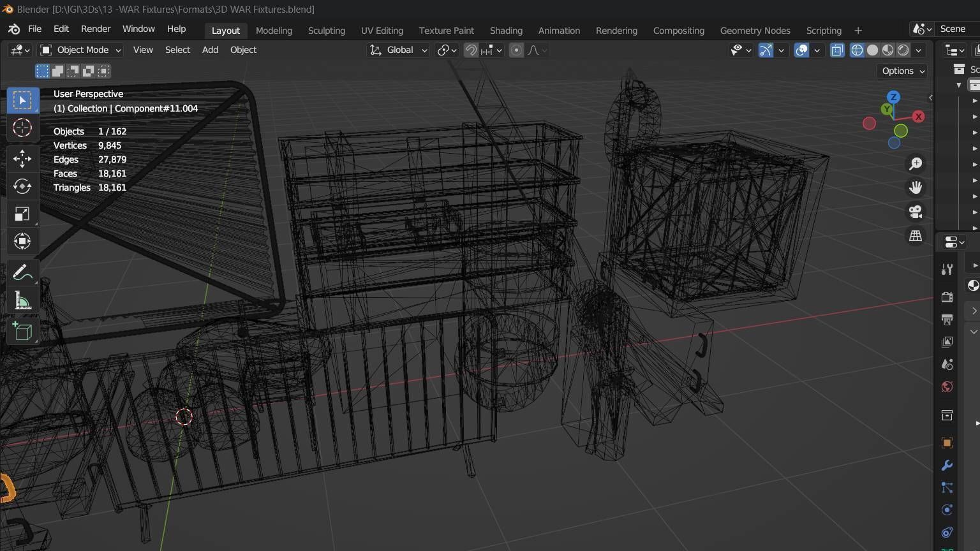980x551 pixels.
Task: Open the Render menu
Action: pyautogui.click(x=96, y=29)
